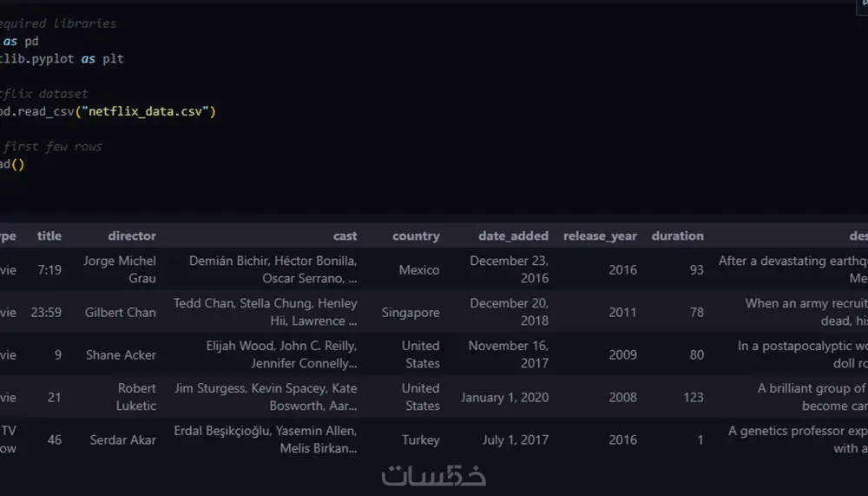
Task: Click cast cell starting "Tedd Chan"
Action: coord(265,312)
